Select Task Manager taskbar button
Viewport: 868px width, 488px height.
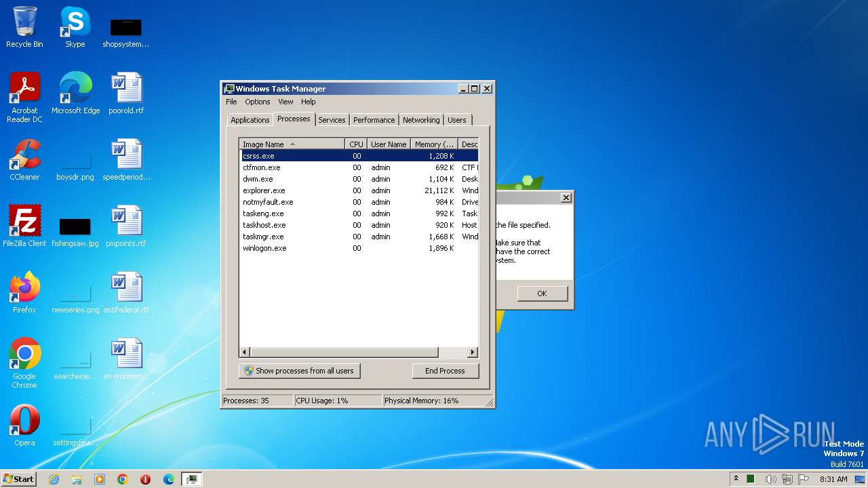coord(192,479)
